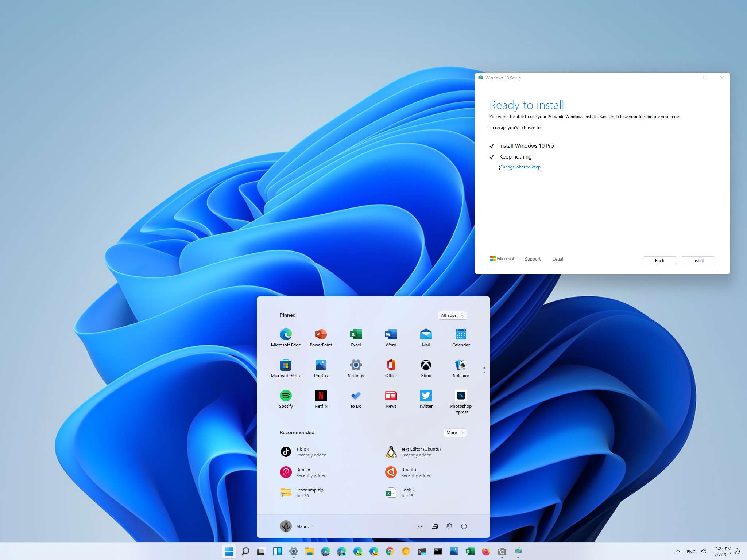This screenshot has height=560, width=747.
Task: Open Windows Terminal on taskbar
Action: coord(422,552)
